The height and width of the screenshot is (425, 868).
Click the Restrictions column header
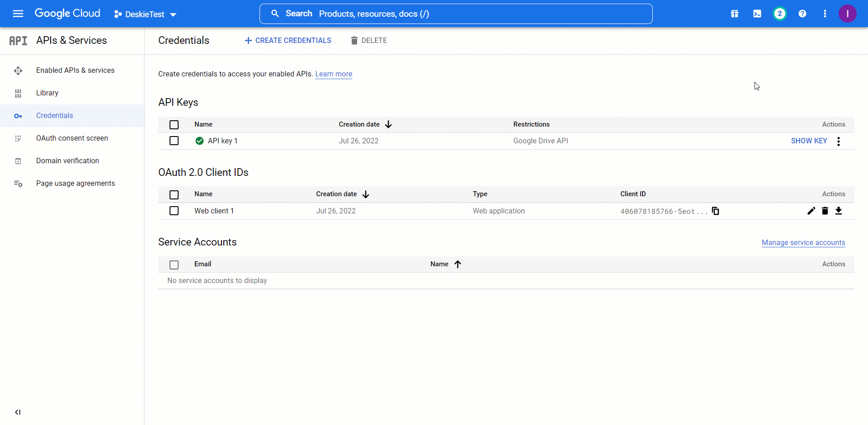[531, 124]
